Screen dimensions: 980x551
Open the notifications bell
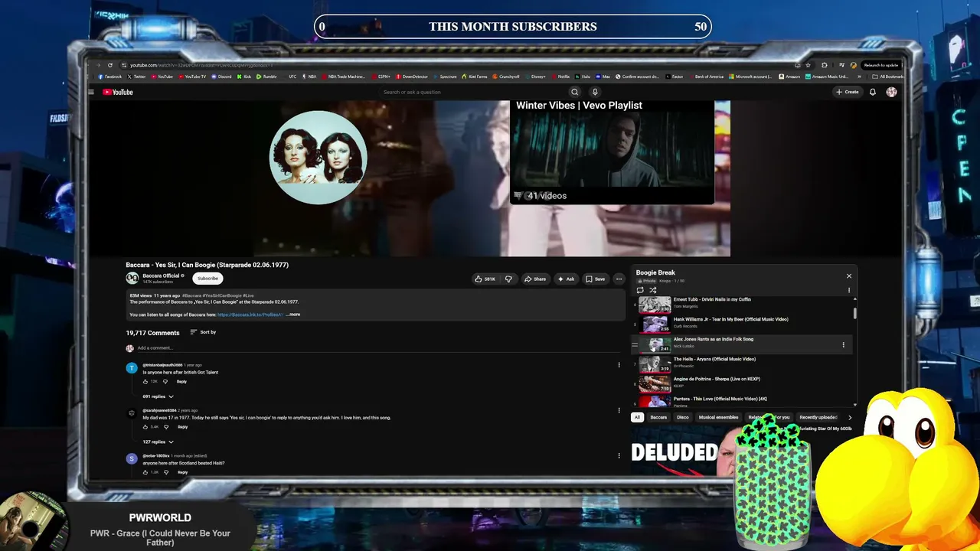pyautogui.click(x=872, y=92)
